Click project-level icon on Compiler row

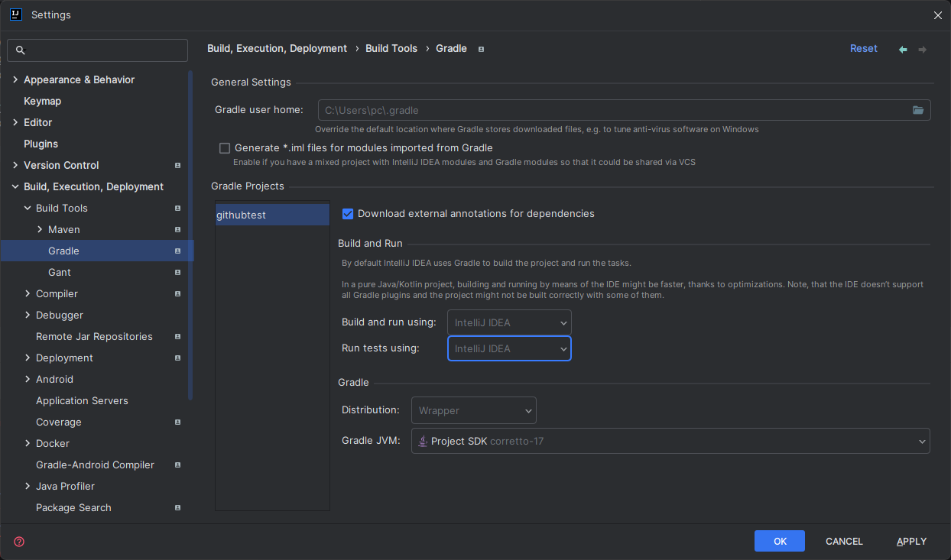[177, 293]
